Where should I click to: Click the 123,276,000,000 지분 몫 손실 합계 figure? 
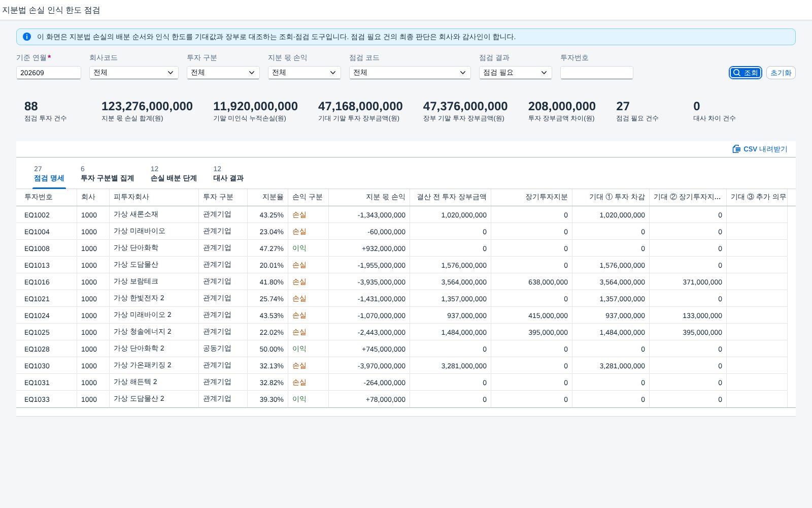[x=147, y=106]
